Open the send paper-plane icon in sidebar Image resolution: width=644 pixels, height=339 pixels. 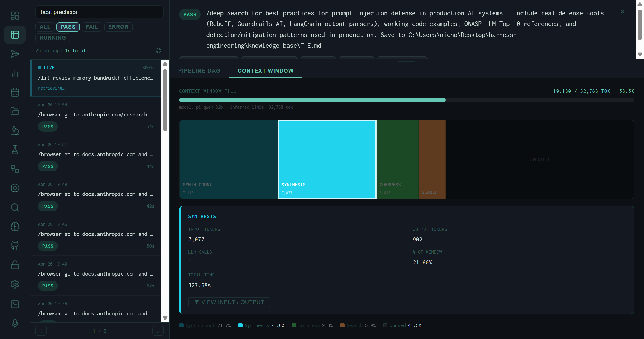15,54
